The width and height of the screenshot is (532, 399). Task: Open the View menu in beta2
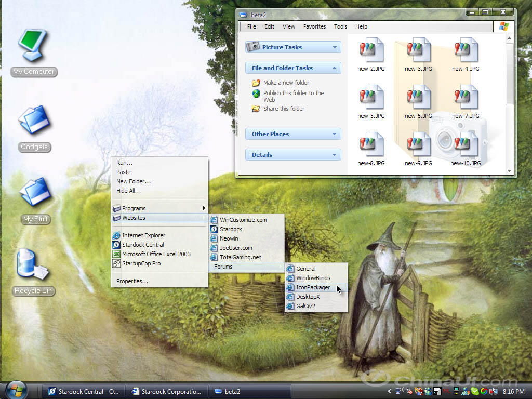coord(289,26)
